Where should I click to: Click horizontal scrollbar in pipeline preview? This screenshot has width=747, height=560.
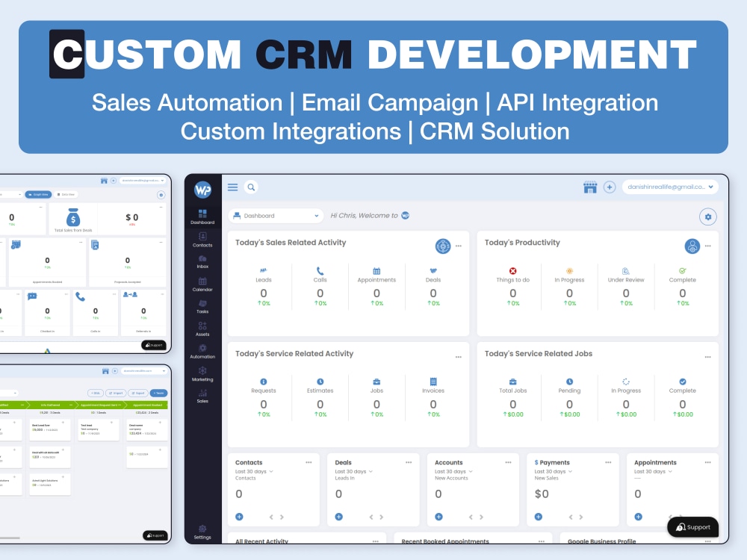(x=10, y=538)
